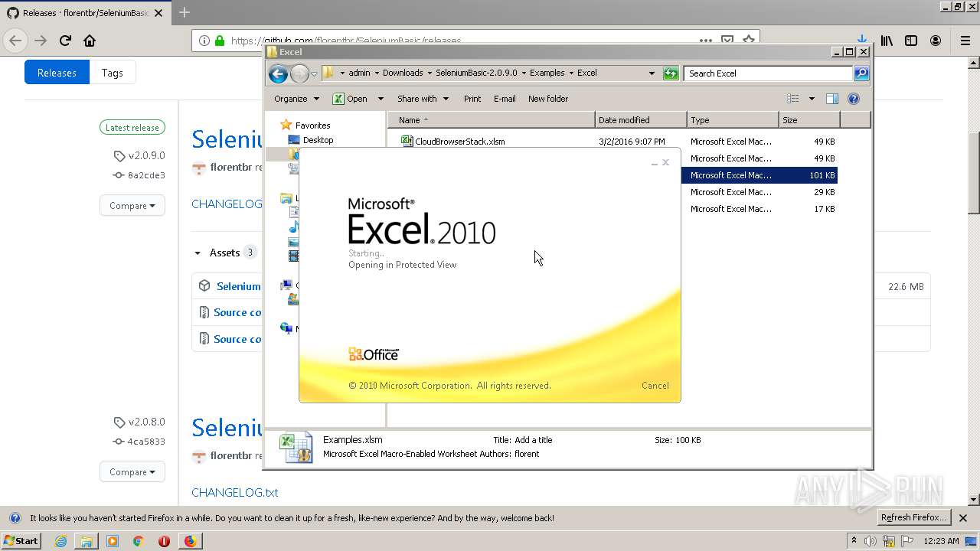Viewport: 980px width, 551px height.
Task: Open a new Firefox tab
Action: pyautogui.click(x=185, y=12)
